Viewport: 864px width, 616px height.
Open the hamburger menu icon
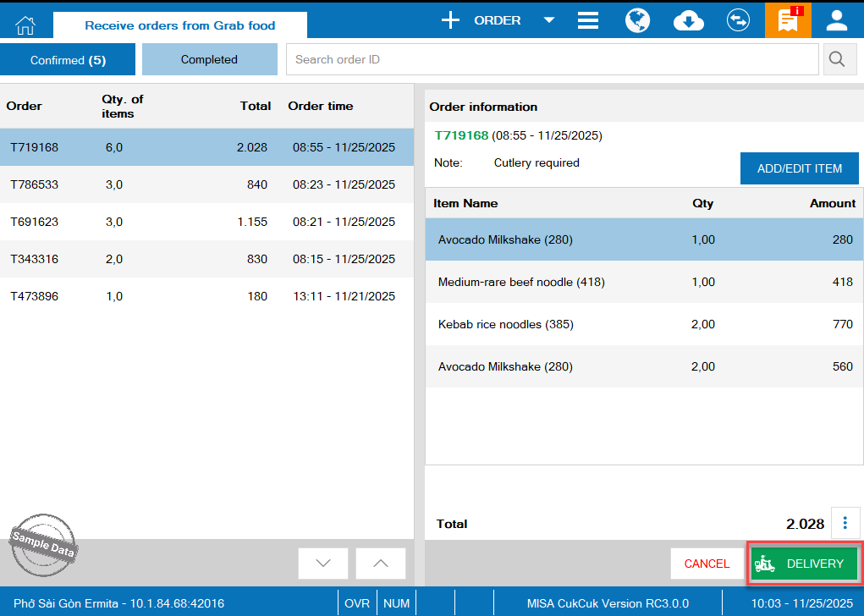pyautogui.click(x=588, y=20)
